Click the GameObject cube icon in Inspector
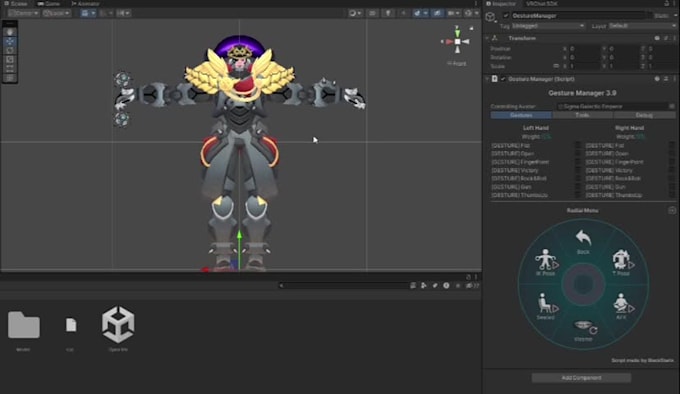680x394 pixels. click(x=490, y=16)
